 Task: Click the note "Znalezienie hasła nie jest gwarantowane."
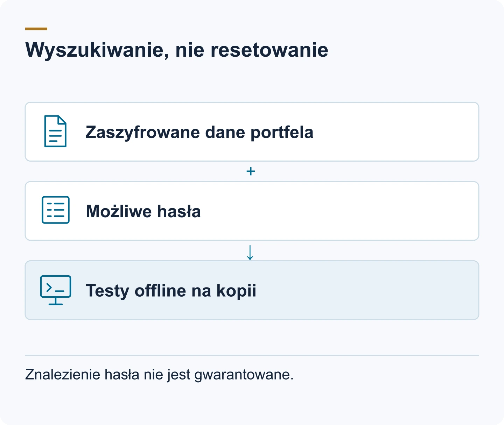159,375
